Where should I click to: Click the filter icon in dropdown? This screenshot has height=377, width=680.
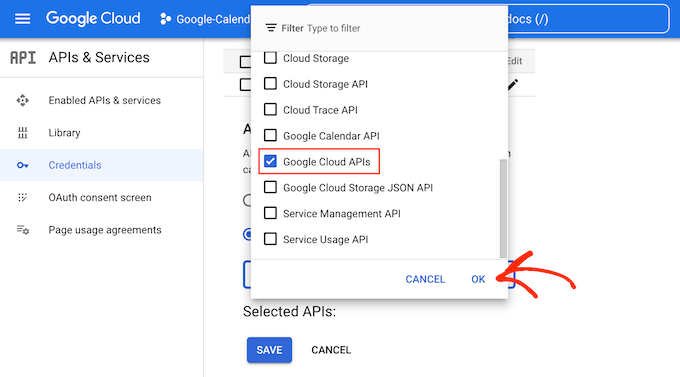(271, 28)
